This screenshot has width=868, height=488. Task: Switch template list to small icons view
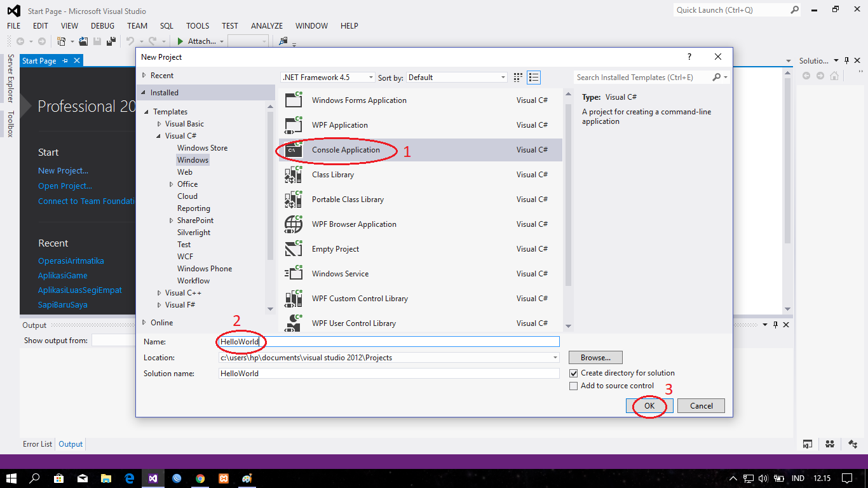(517, 77)
